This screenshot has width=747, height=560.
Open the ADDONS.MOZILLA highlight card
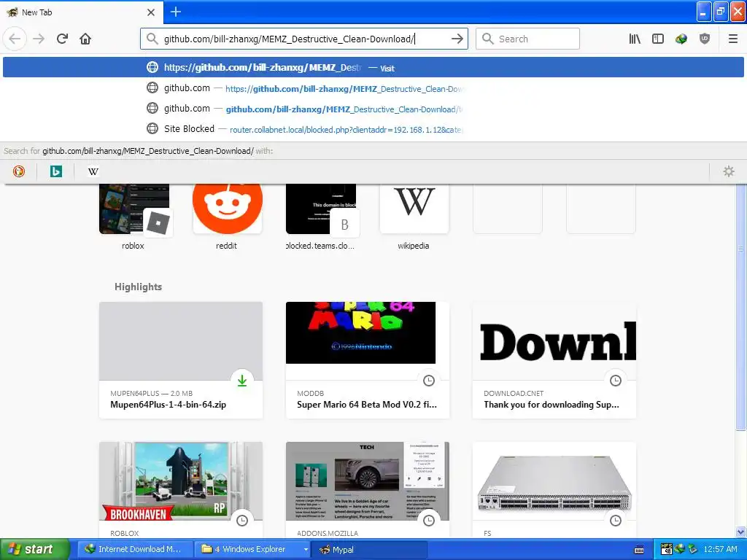pyautogui.click(x=368, y=491)
